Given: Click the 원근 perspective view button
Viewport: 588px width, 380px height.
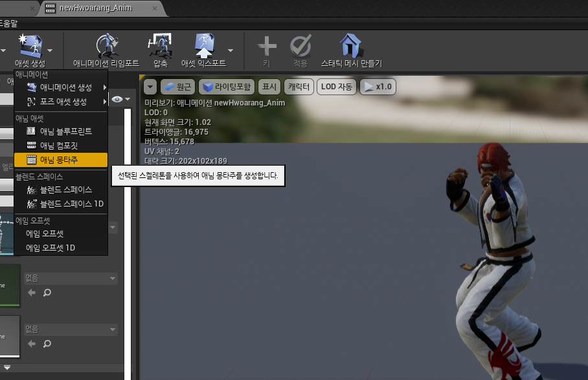Looking at the screenshot, I should 177,87.
